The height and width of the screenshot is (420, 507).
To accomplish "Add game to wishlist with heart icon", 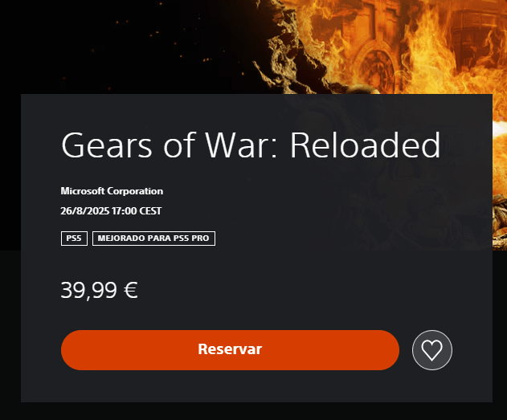I will 432,350.
